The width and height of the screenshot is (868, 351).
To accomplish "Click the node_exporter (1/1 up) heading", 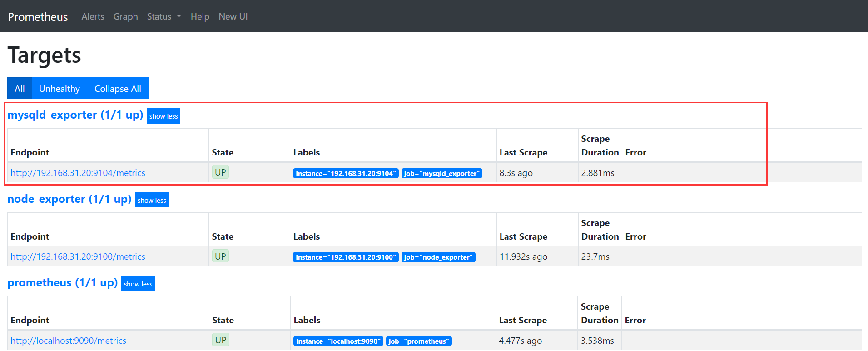I will point(69,199).
